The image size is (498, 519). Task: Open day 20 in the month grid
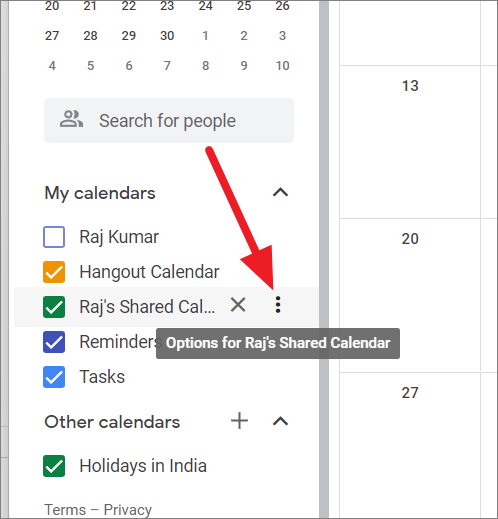410,239
